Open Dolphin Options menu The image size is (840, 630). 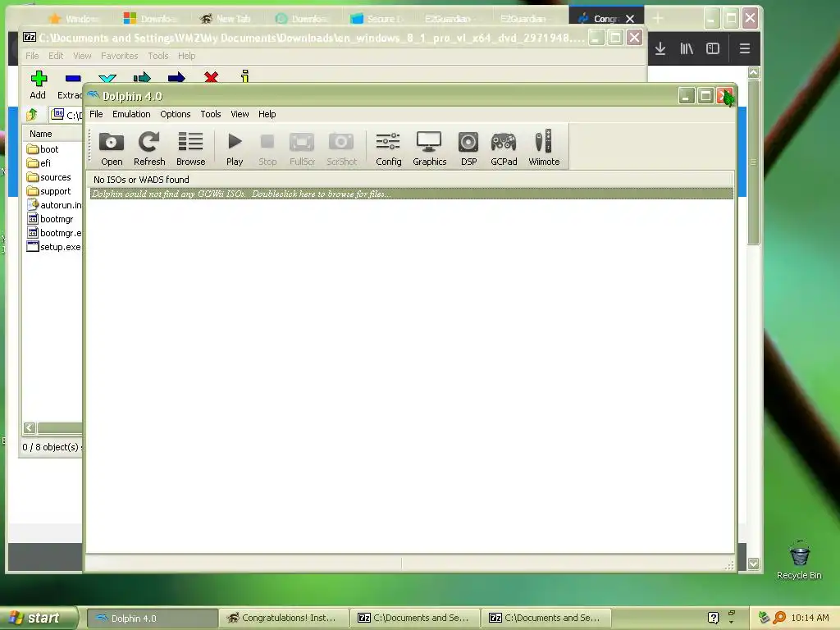(176, 114)
